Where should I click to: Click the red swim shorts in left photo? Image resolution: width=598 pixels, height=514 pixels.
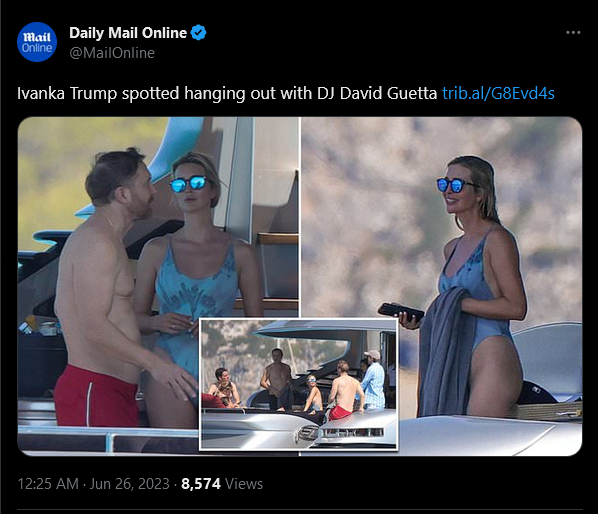(x=96, y=397)
